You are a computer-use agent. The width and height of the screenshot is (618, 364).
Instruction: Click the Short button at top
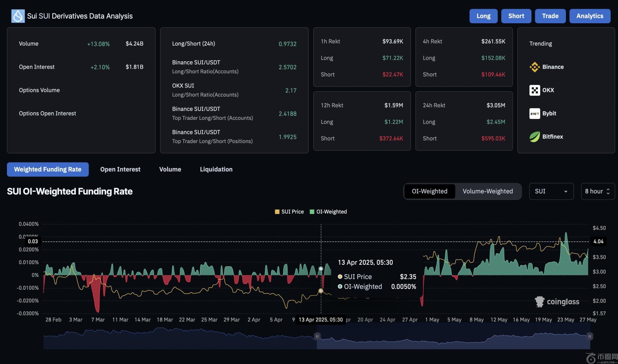point(516,16)
